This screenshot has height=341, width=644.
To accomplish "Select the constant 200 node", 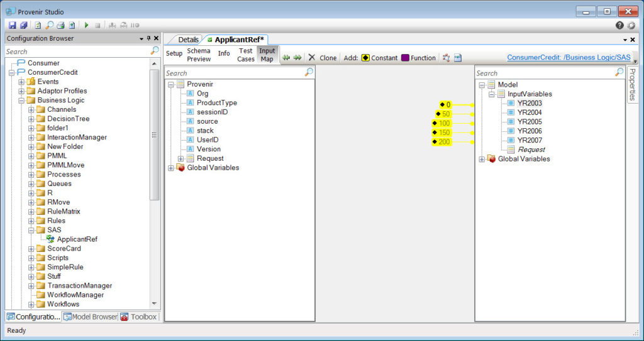I will 441,142.
